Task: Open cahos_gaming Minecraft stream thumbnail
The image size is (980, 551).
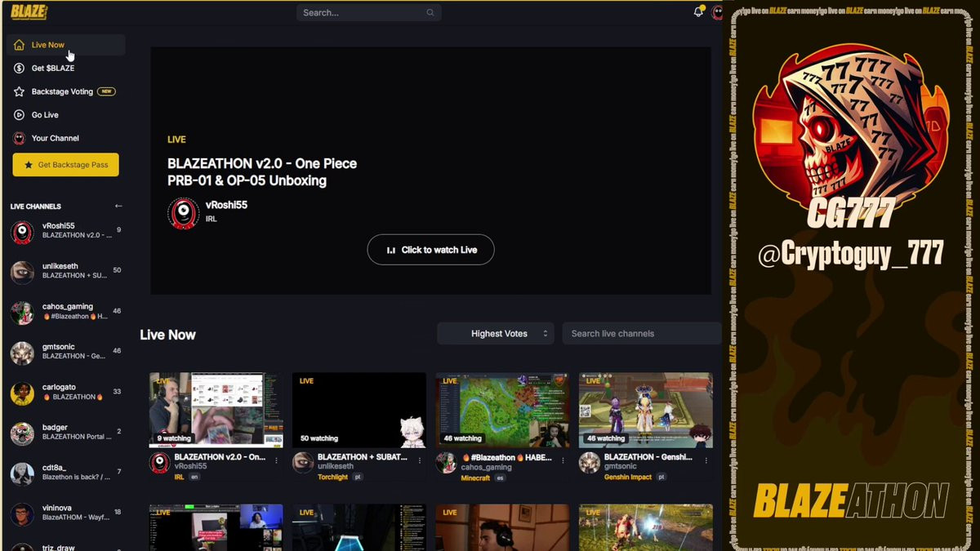Action: pos(502,410)
